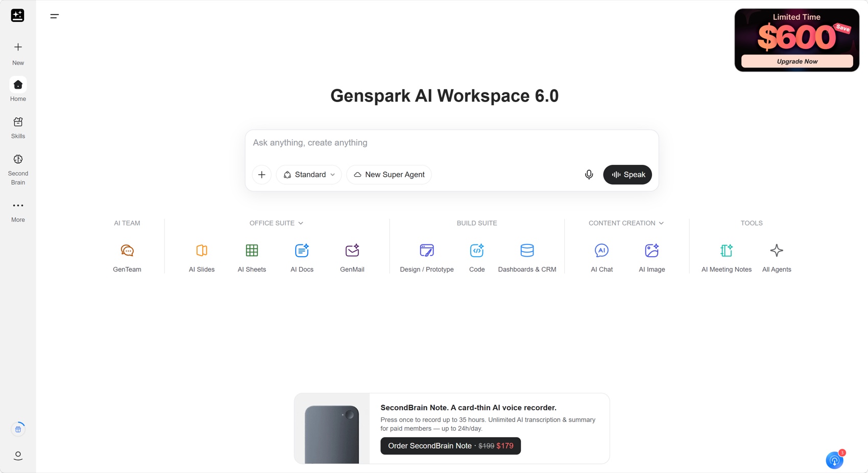Open the Code tool
Viewport: 868px width, 473px height.
tap(477, 258)
